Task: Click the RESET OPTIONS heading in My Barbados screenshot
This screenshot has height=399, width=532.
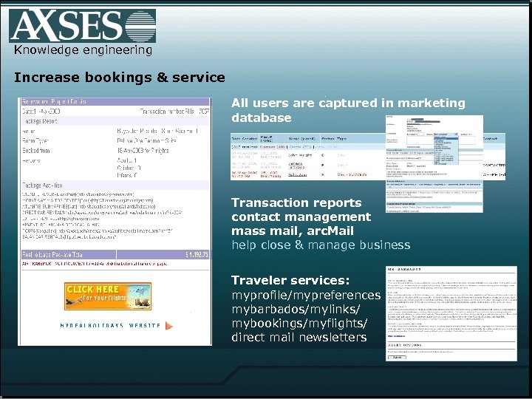Action: [405, 345]
